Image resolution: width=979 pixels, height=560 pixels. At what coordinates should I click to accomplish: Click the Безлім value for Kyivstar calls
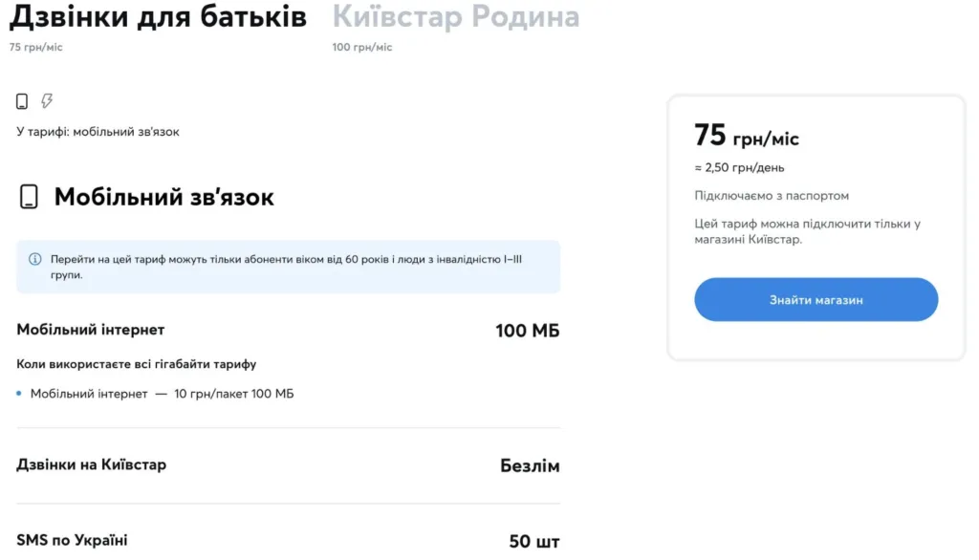point(533,464)
